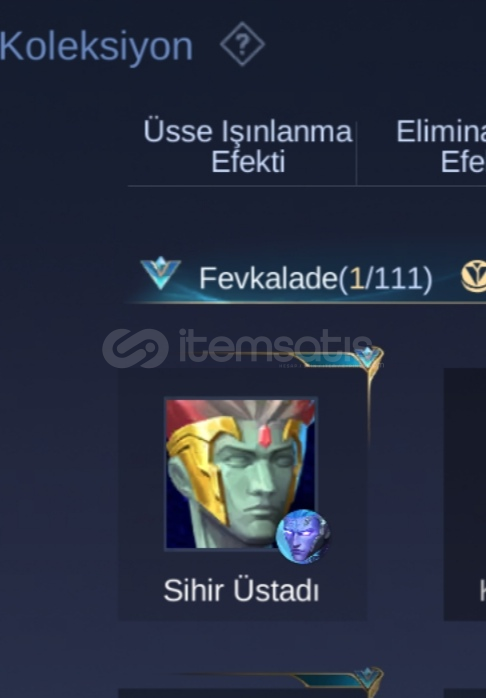Image resolution: width=486 pixels, height=698 pixels.
Task: Click the Sihir Üstadı name label
Action: tap(241, 591)
